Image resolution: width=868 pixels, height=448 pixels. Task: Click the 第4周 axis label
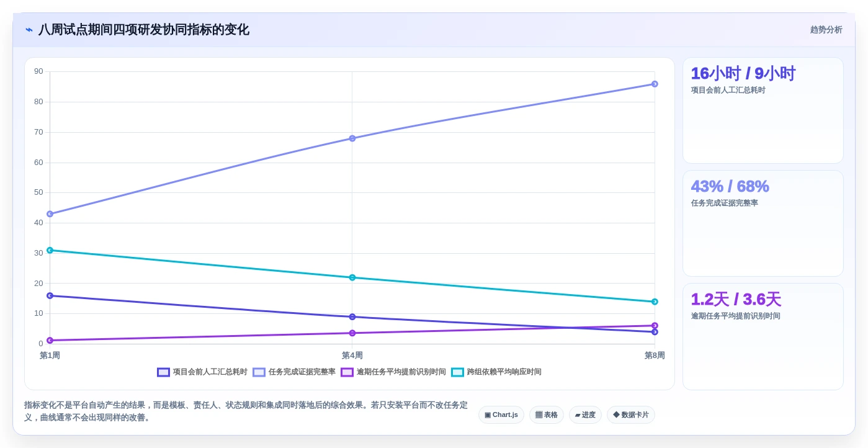[352, 356]
